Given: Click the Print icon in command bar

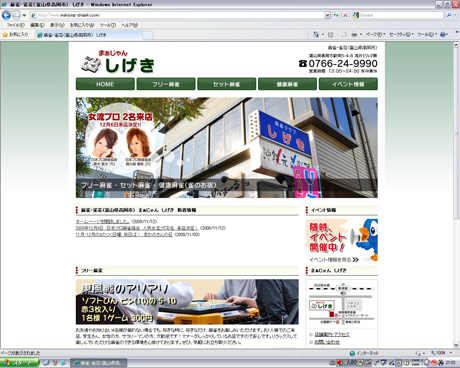Looking at the screenshot, I should (354, 34).
